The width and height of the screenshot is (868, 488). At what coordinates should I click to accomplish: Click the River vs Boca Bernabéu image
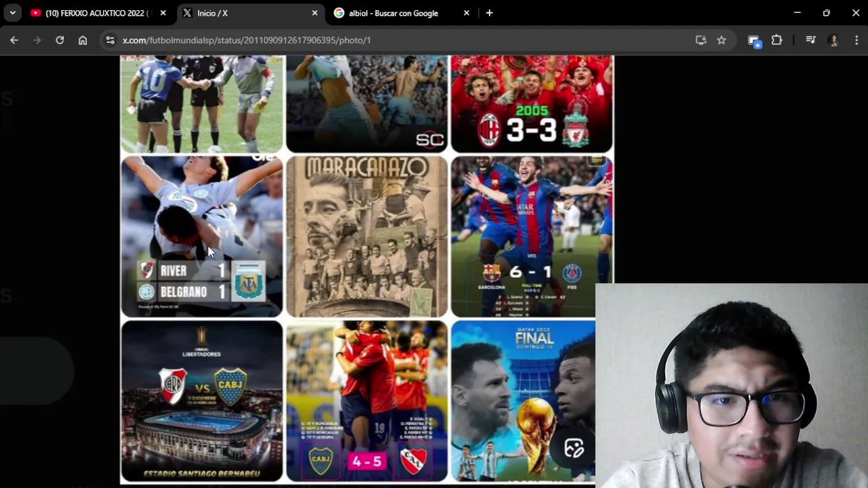pyautogui.click(x=202, y=401)
